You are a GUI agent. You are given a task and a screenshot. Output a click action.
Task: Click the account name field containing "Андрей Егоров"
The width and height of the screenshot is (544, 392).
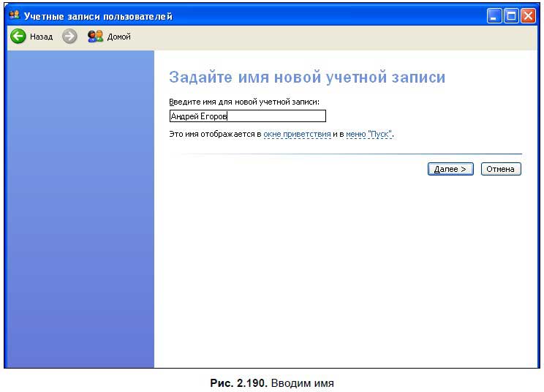247,116
